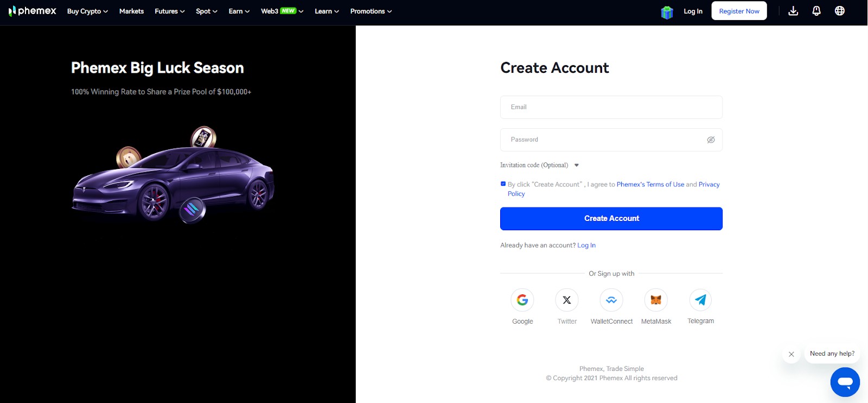Sign up with Telegram icon
The width and height of the screenshot is (868, 403).
click(700, 300)
